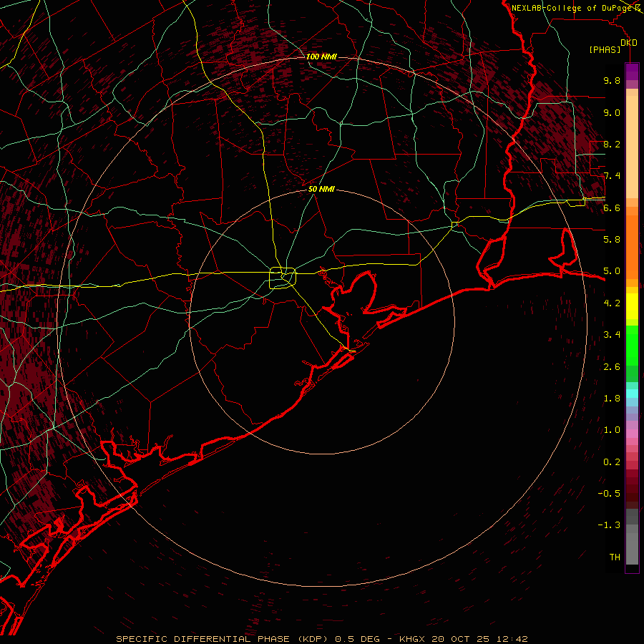Click the [PHAS] units label

click(605, 50)
